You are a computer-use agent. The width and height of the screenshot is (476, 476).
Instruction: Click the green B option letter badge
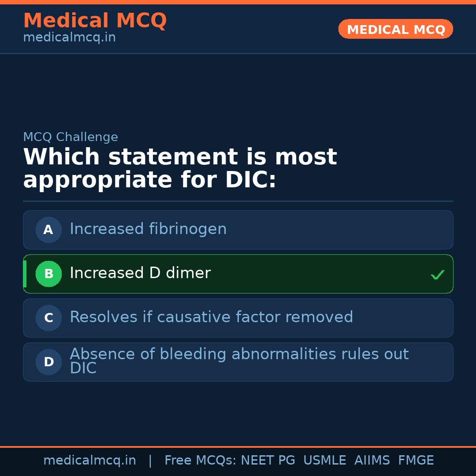48,274
